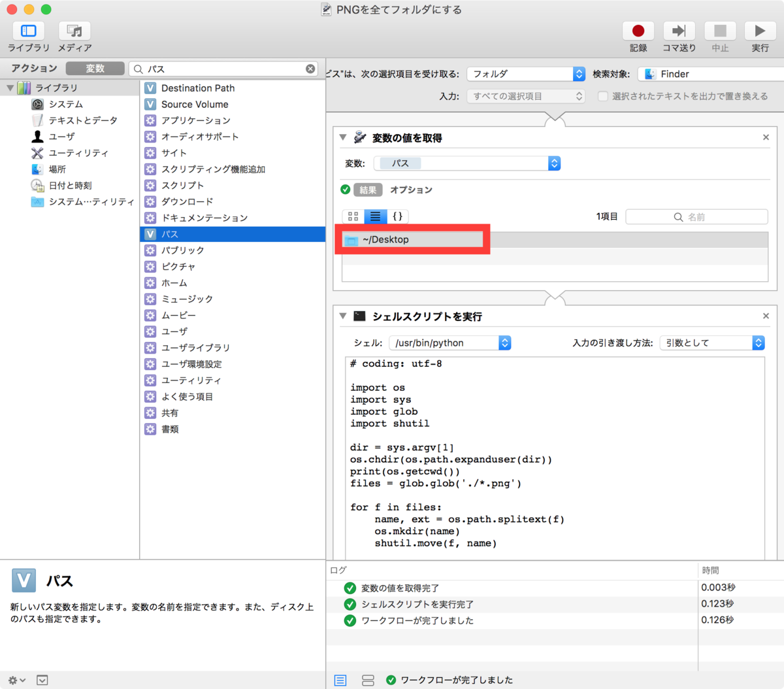Show results as JSON braces view
The height and width of the screenshot is (689, 784).
(397, 216)
